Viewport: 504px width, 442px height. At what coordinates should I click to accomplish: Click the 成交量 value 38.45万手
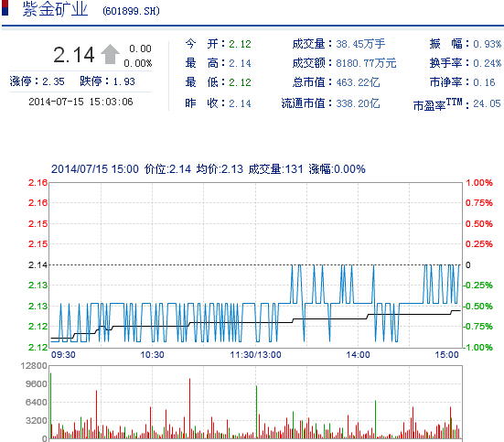click(360, 44)
